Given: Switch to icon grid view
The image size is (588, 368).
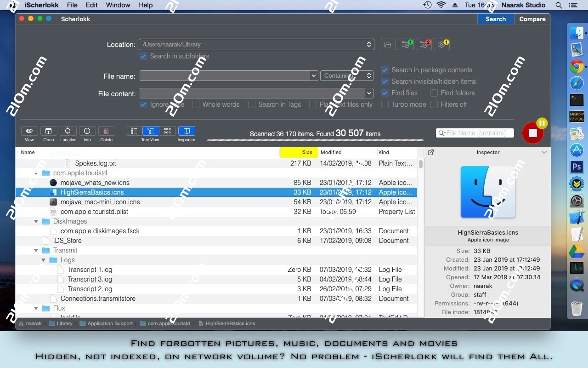Looking at the screenshot, I should 168,131.
